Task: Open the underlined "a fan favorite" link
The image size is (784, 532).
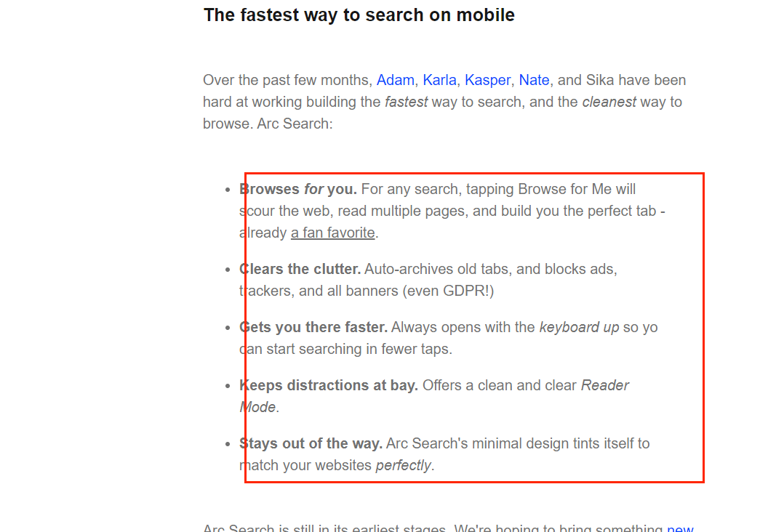Action: click(x=332, y=233)
